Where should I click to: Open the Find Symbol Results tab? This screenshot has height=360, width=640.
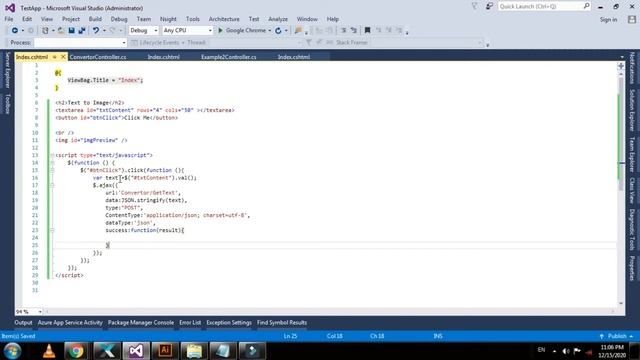282,322
